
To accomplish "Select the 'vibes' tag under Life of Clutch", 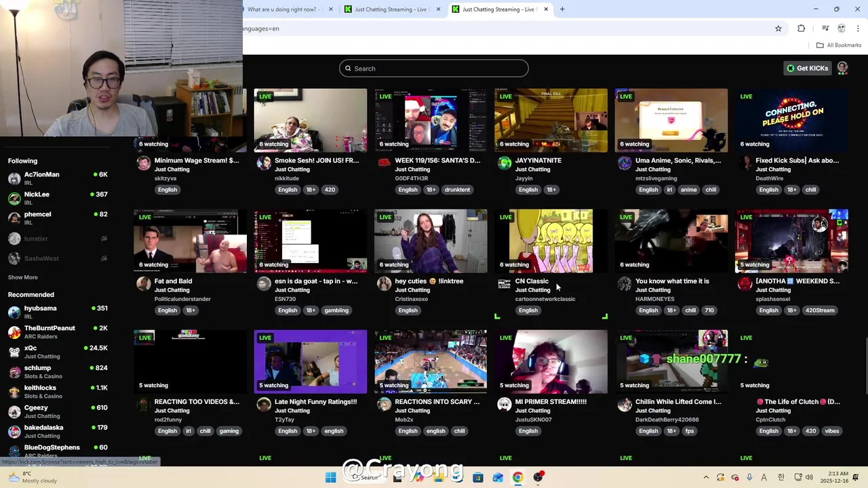I will tap(832, 431).
